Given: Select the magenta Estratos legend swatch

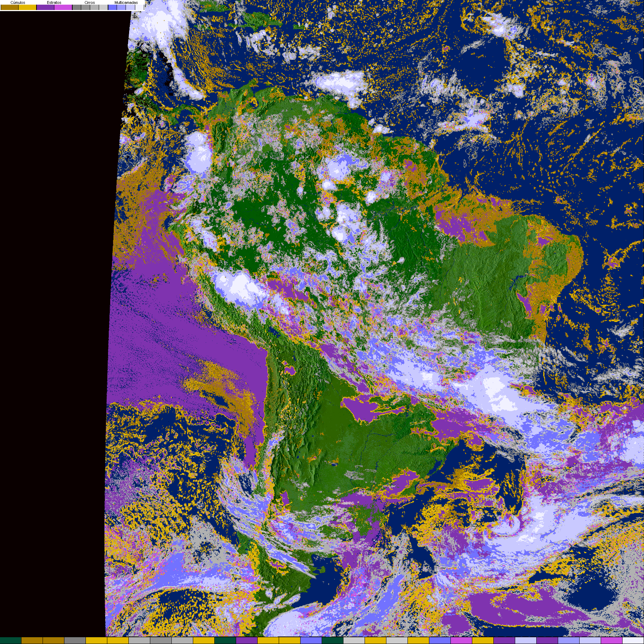Looking at the screenshot, I should [x=63, y=7].
